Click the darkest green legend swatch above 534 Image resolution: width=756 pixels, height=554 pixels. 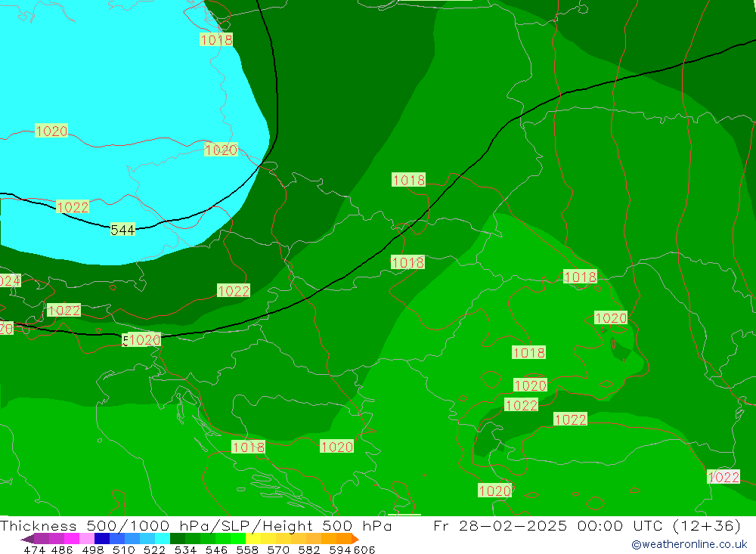pyautogui.click(x=178, y=539)
